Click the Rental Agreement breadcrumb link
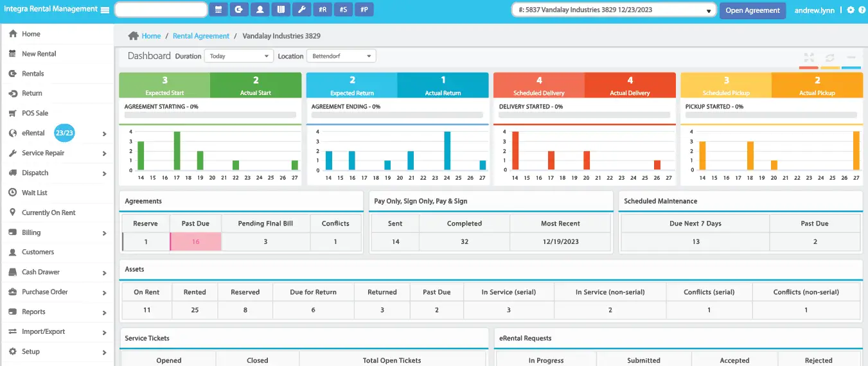Viewport: 868px width, 366px height. coord(200,36)
